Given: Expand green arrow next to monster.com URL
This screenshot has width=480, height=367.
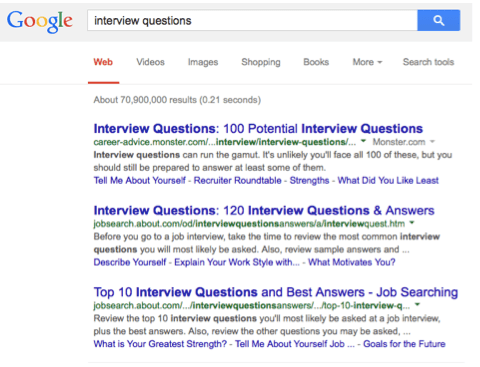Looking at the screenshot, I should [363, 141].
